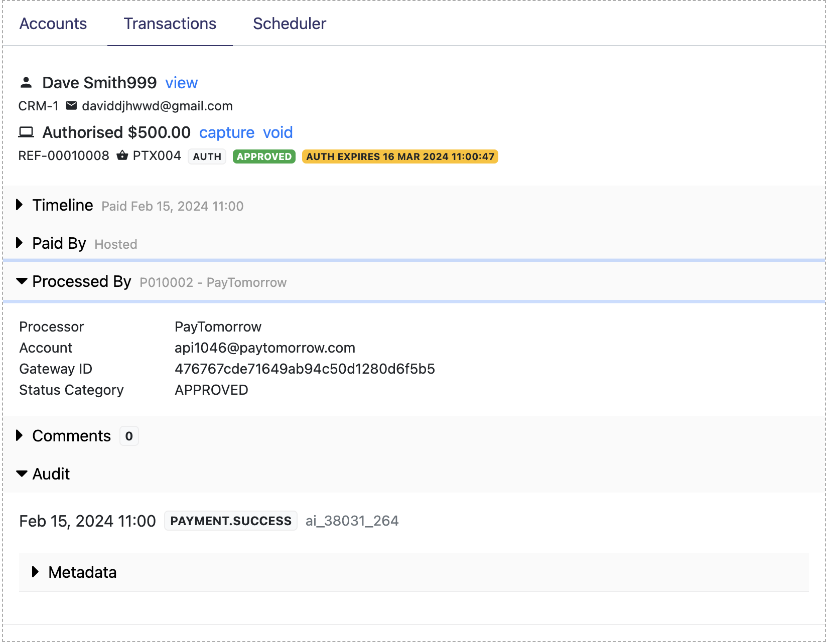Click the envelope email icon

click(x=72, y=105)
